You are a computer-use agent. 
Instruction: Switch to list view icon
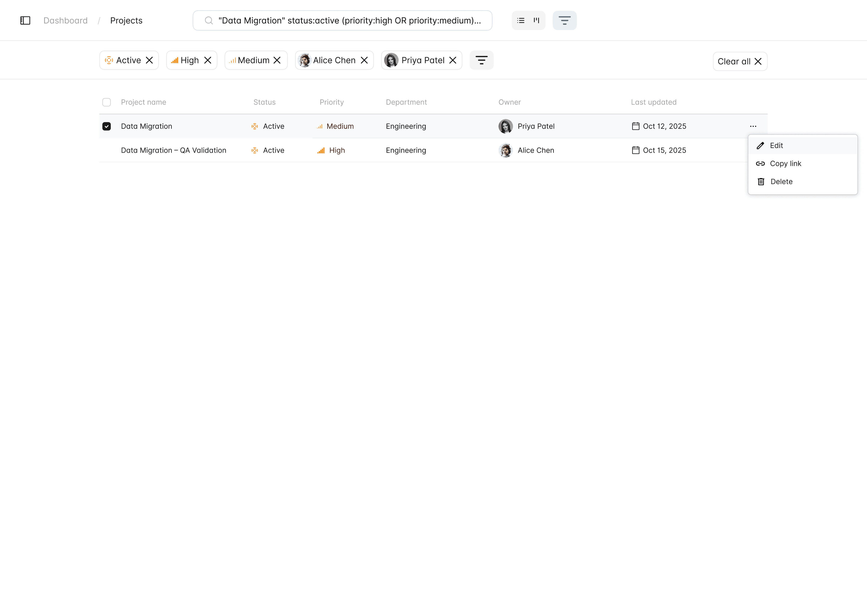click(521, 21)
